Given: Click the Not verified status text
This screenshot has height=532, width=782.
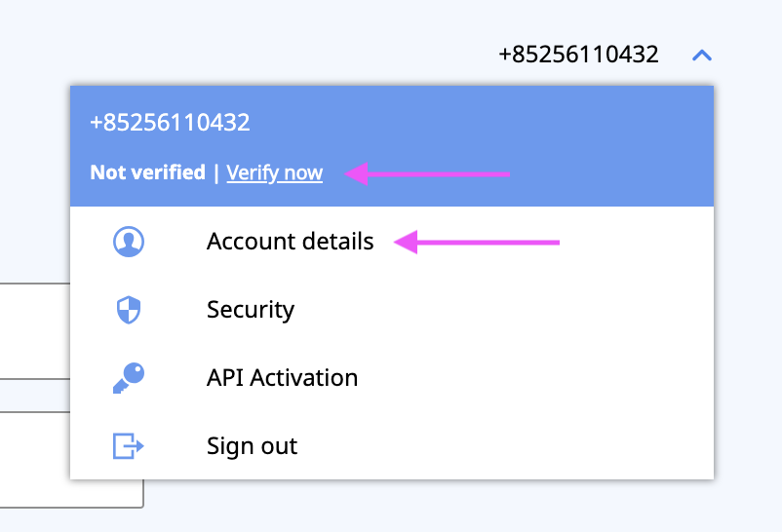Looking at the screenshot, I should tap(147, 173).
